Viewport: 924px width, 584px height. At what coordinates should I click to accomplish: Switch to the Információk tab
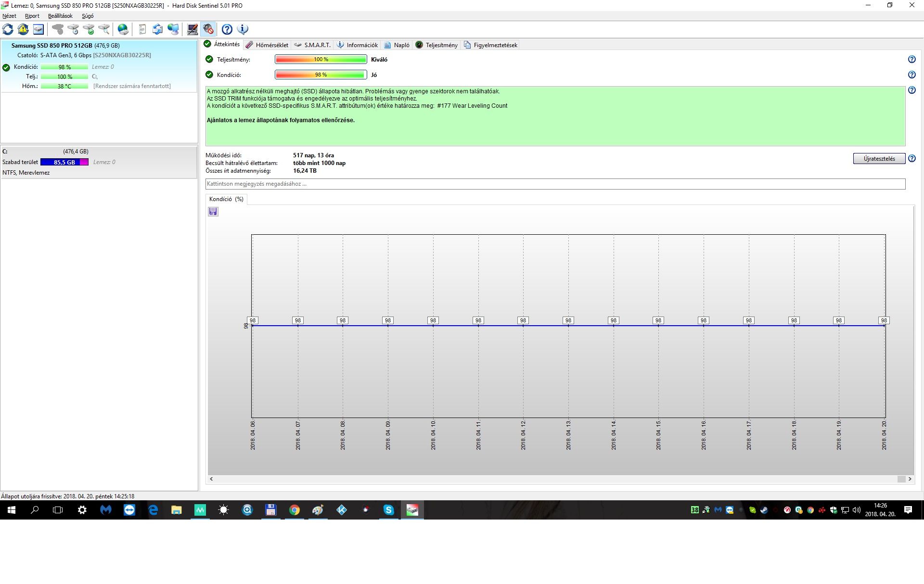click(358, 45)
